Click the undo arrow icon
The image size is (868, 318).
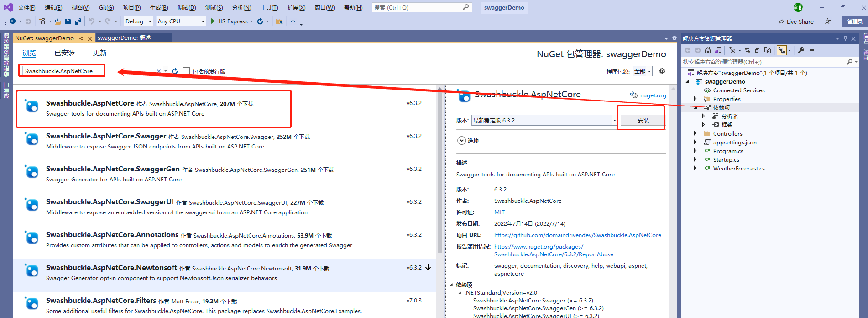92,21
